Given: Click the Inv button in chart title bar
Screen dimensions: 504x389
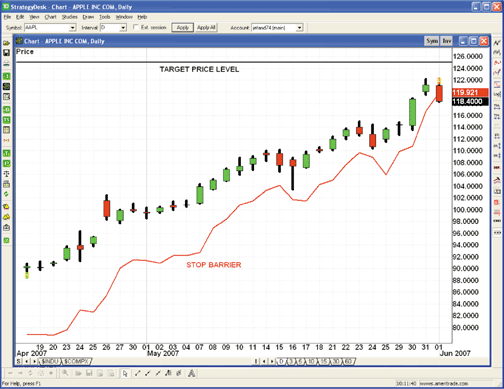Looking at the screenshot, I should coord(446,41).
